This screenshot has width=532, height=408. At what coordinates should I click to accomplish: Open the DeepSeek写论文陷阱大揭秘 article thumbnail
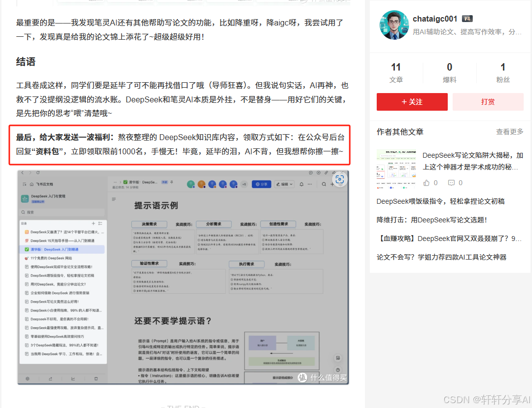(x=396, y=168)
